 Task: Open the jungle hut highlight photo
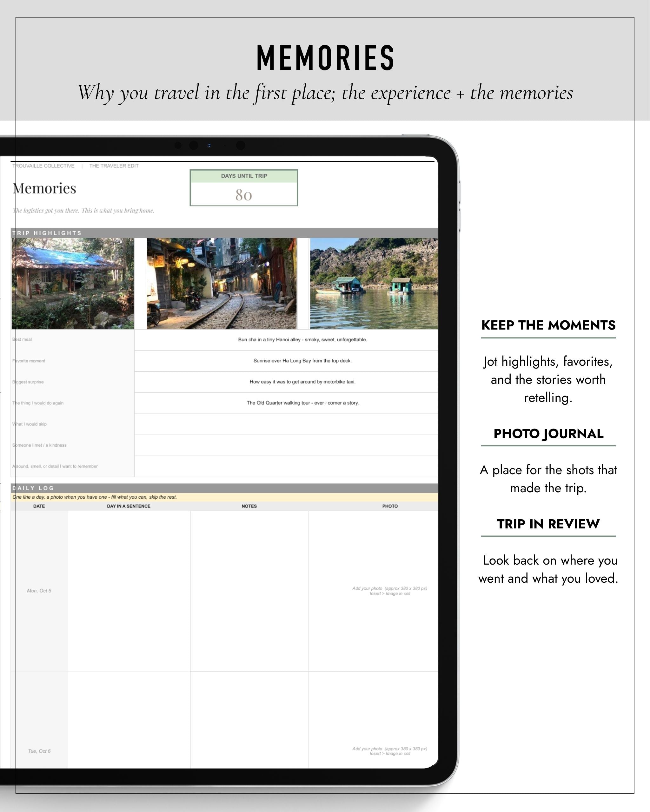(x=73, y=283)
